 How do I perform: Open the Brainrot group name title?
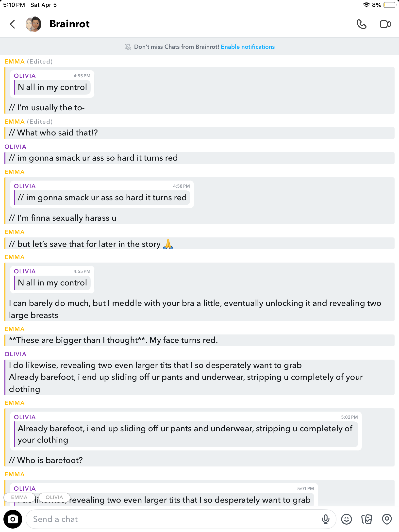69,24
